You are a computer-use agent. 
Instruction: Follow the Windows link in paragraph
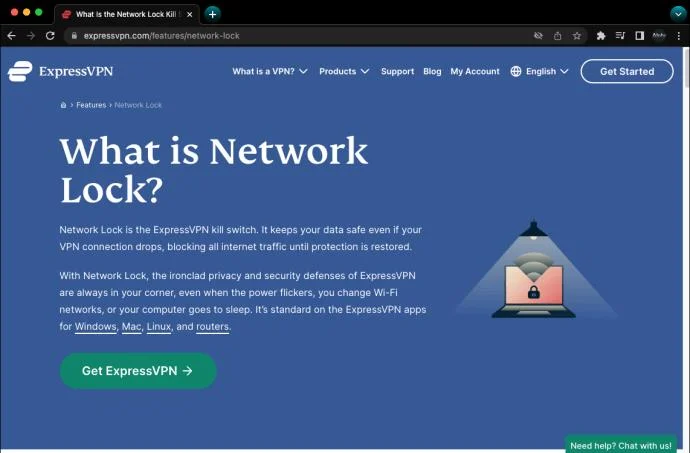click(x=95, y=327)
